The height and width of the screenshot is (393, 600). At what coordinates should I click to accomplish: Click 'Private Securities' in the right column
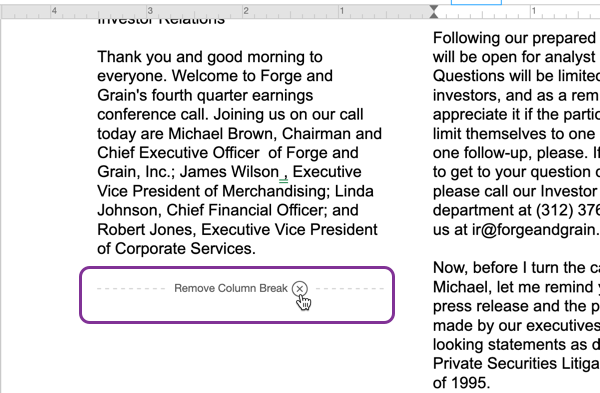(x=495, y=364)
